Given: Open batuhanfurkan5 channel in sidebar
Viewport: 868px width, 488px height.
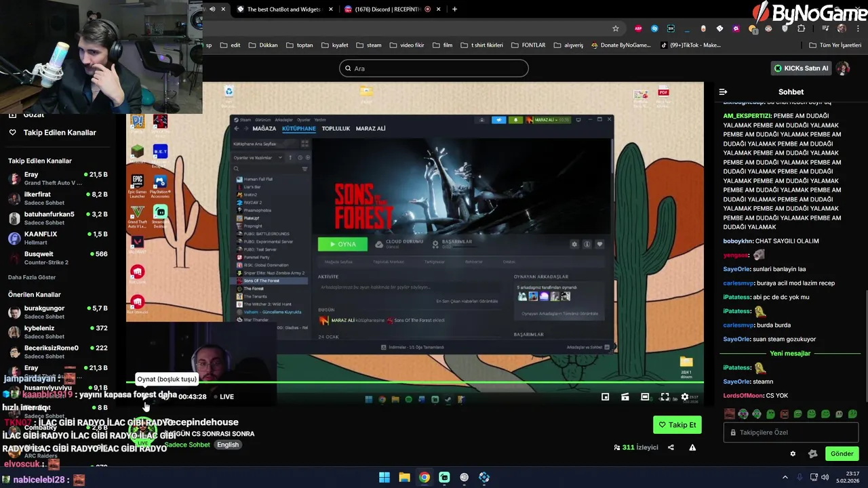Looking at the screenshot, I should (58, 218).
